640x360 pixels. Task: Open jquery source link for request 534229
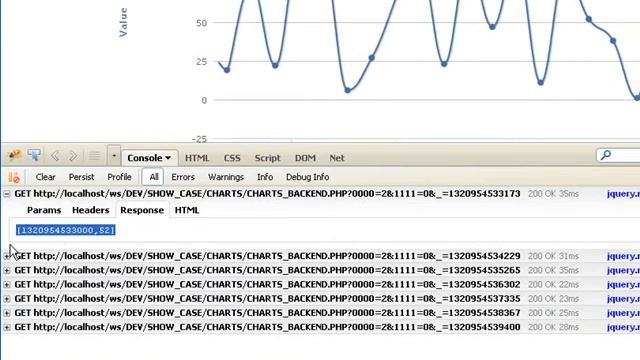pos(623,256)
